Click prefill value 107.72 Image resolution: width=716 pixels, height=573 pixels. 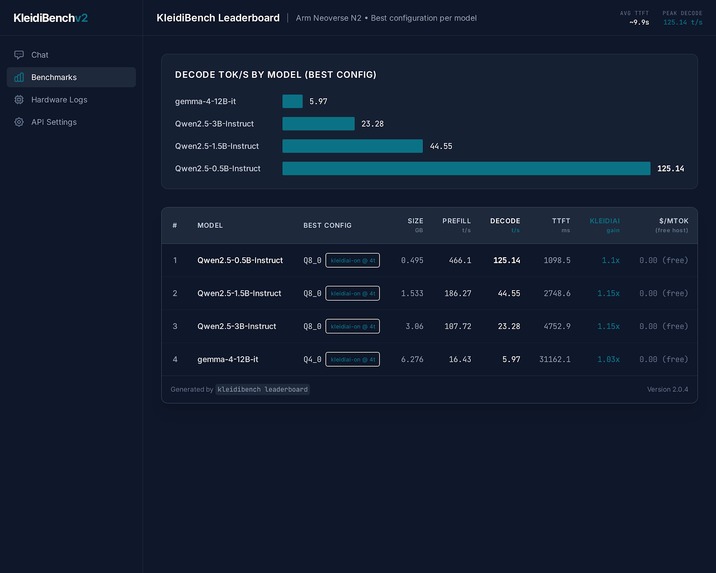[x=458, y=326]
